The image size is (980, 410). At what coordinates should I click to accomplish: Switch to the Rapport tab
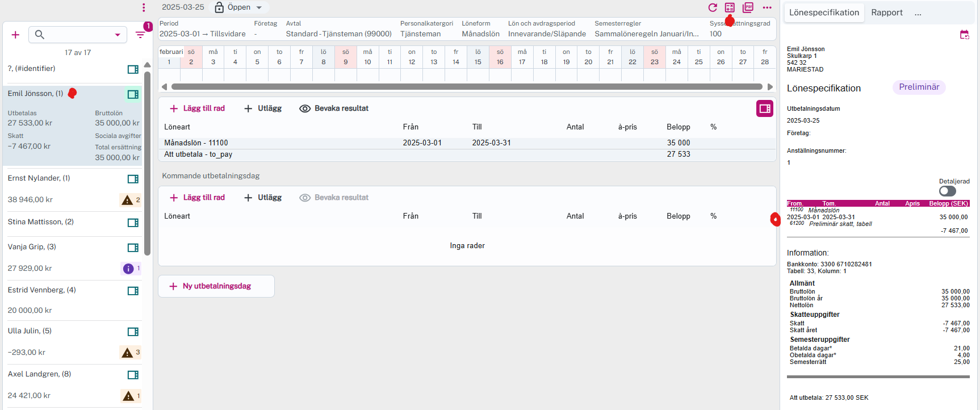(886, 12)
